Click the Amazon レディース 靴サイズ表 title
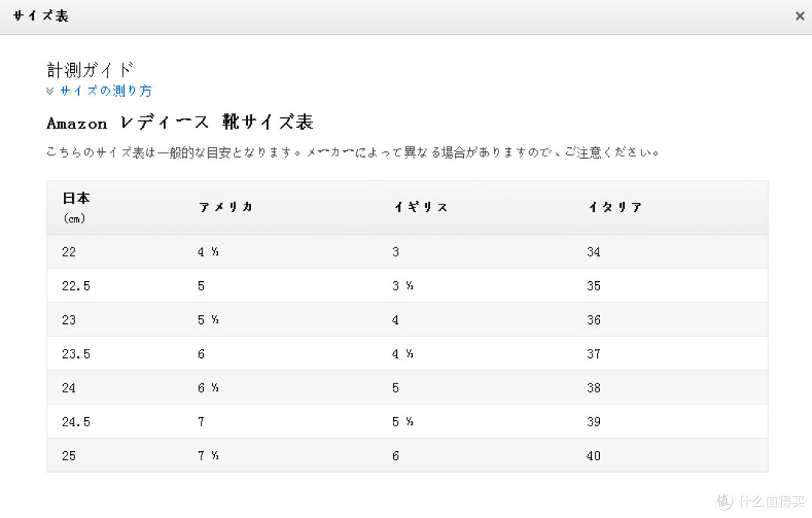 (180, 123)
